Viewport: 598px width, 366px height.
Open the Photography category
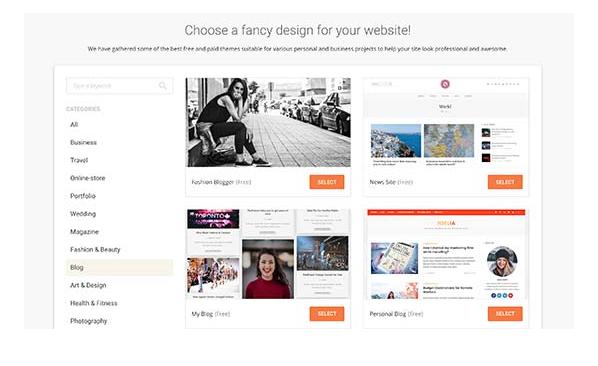coord(88,321)
